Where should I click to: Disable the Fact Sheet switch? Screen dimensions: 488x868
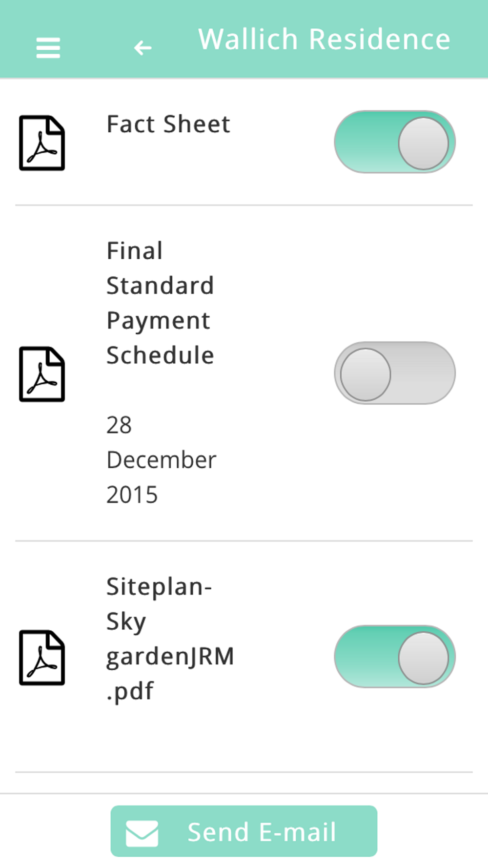(394, 142)
